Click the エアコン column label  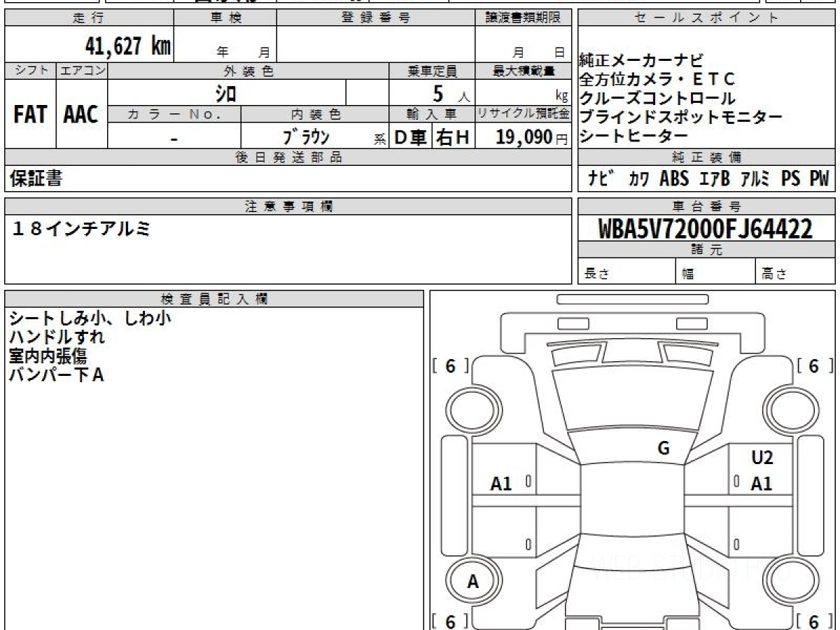[82, 71]
